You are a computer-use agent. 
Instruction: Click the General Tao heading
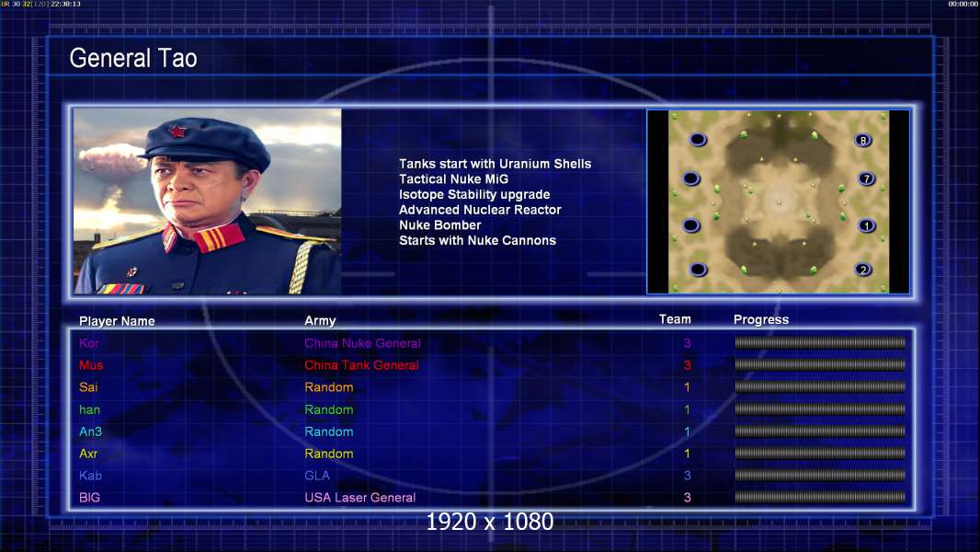tap(133, 58)
